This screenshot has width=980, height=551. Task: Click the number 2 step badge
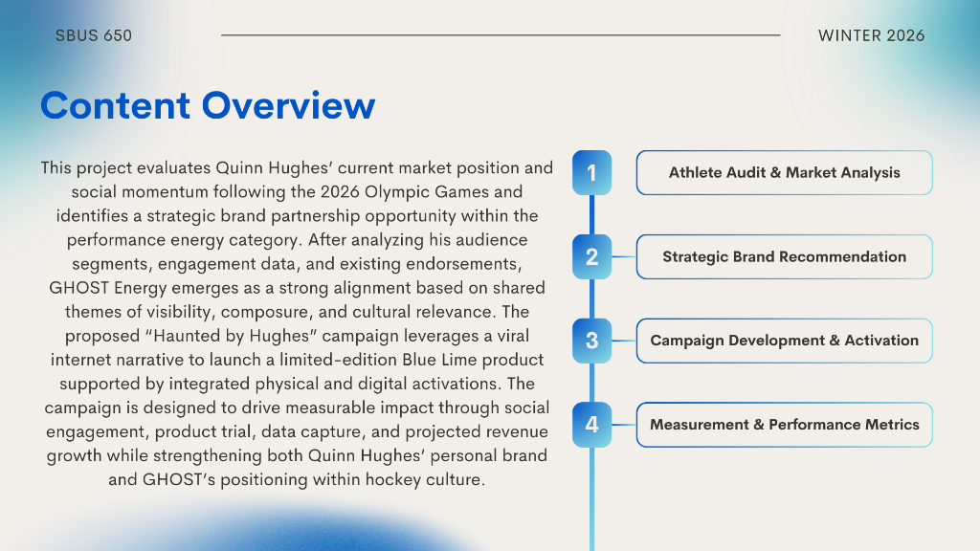pos(591,256)
